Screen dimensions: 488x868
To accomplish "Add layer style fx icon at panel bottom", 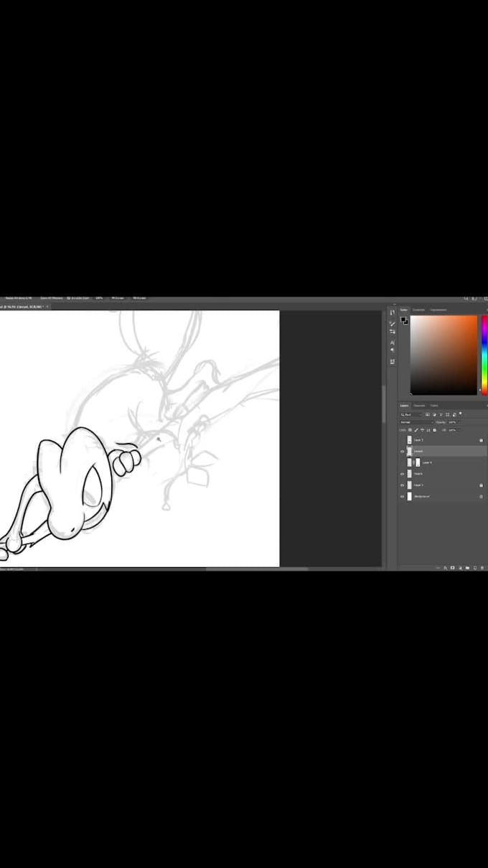I will click(445, 568).
